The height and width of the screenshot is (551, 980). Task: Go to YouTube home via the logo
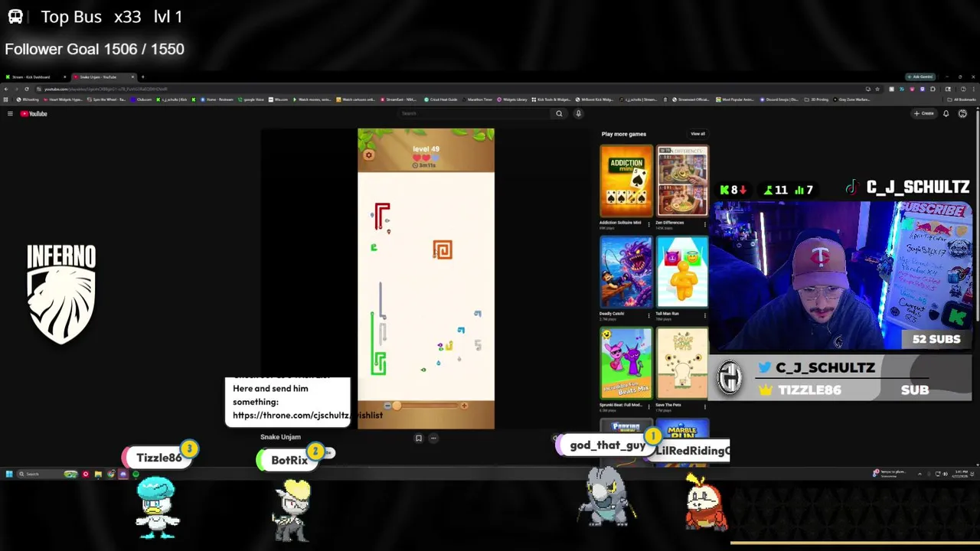34,113
